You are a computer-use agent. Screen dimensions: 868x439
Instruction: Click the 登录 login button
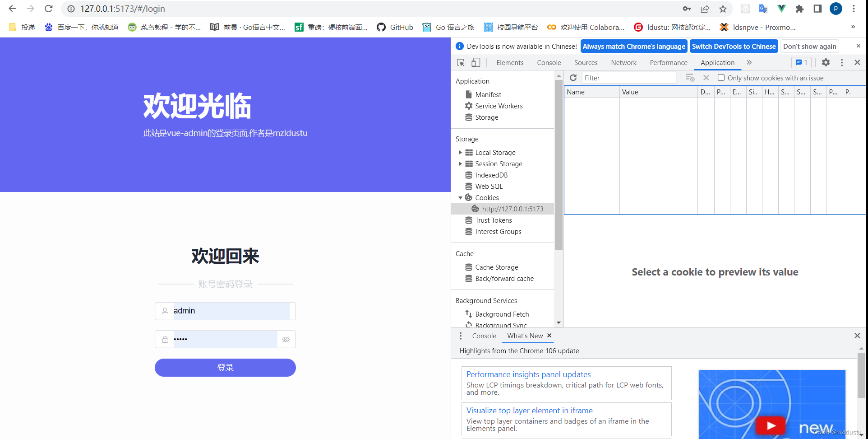[225, 368]
